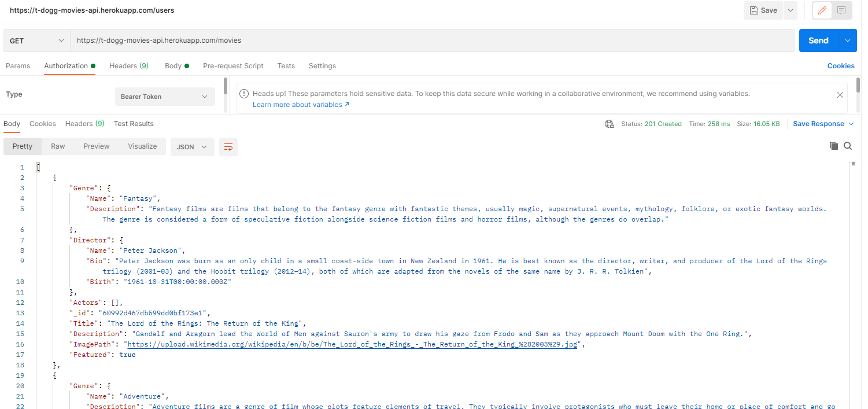
Task: Click the Send button
Action: (x=818, y=40)
